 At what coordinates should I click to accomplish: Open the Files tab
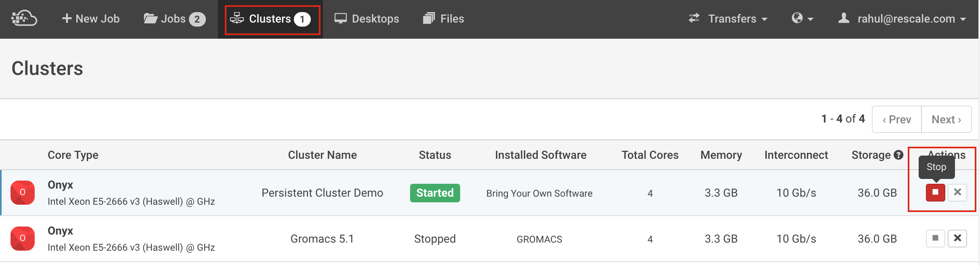point(444,19)
